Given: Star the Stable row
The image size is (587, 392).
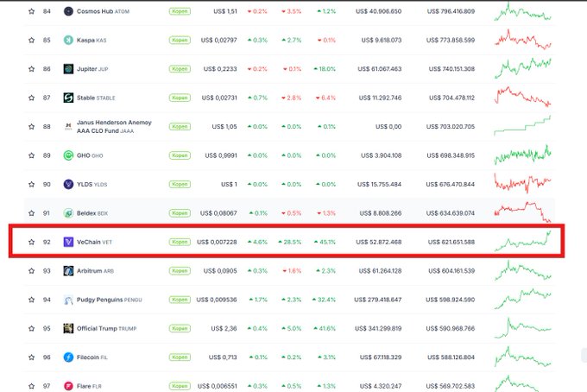Looking at the screenshot, I should (x=31, y=98).
